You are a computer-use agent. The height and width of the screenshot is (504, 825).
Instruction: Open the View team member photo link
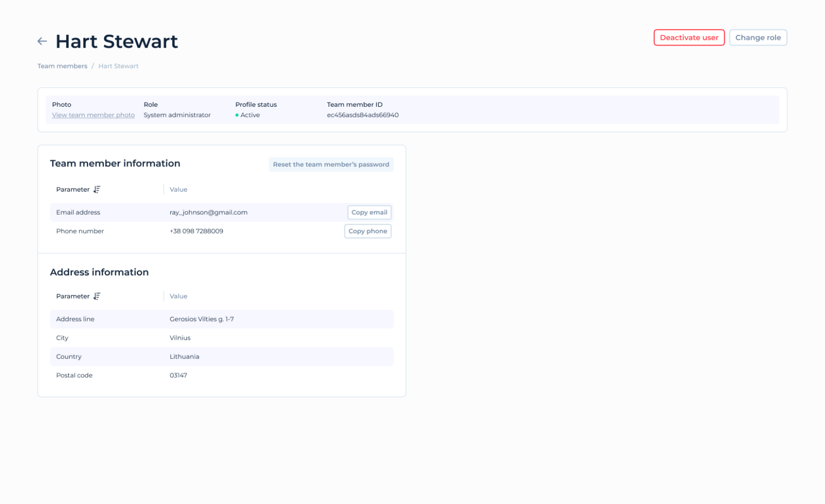click(x=93, y=115)
